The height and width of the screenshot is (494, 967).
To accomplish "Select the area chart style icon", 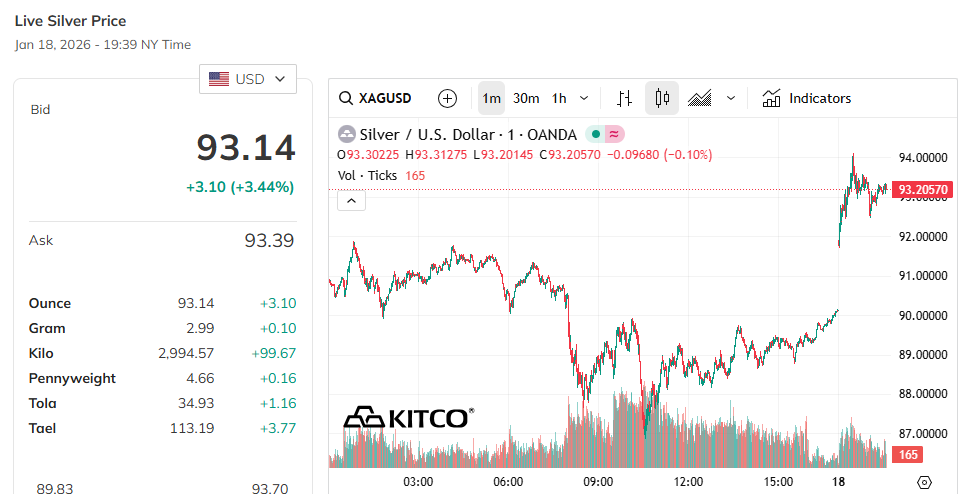I will (700, 98).
